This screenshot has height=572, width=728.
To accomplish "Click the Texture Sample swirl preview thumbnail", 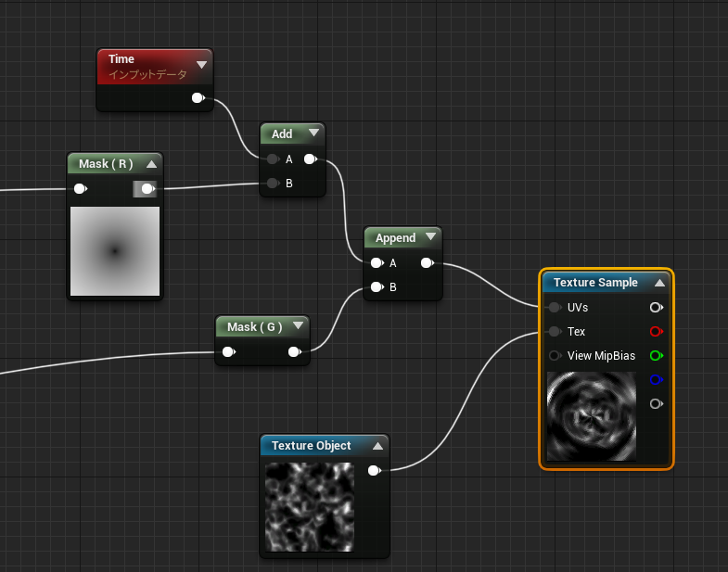I will click(592, 416).
